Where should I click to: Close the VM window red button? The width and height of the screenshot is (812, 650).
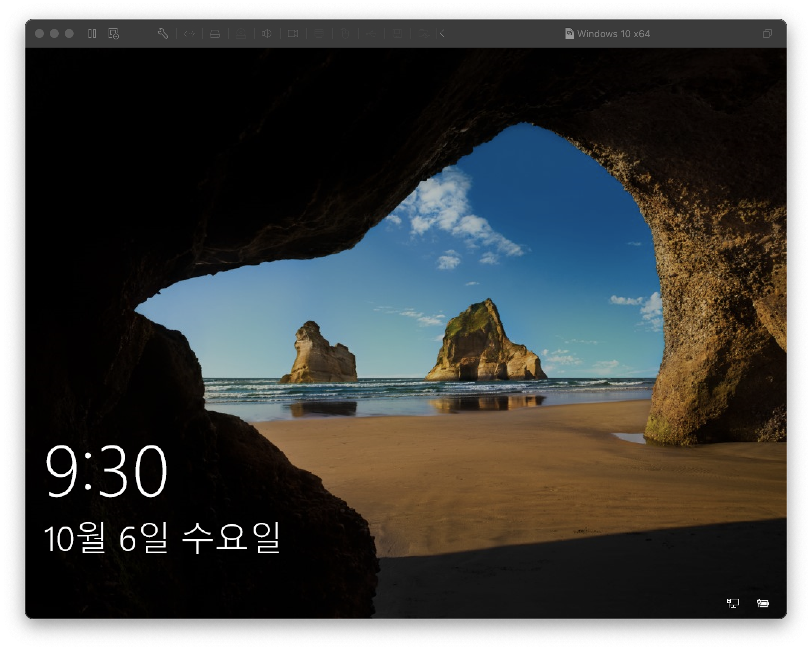pos(39,34)
